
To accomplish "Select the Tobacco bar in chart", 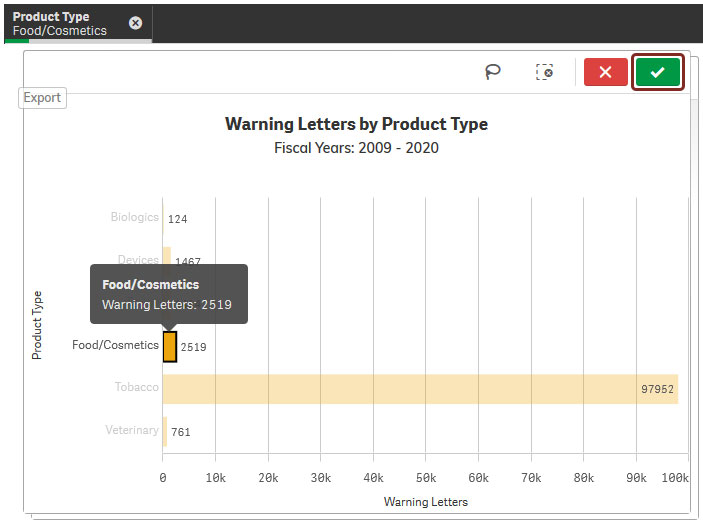I will tap(420, 389).
